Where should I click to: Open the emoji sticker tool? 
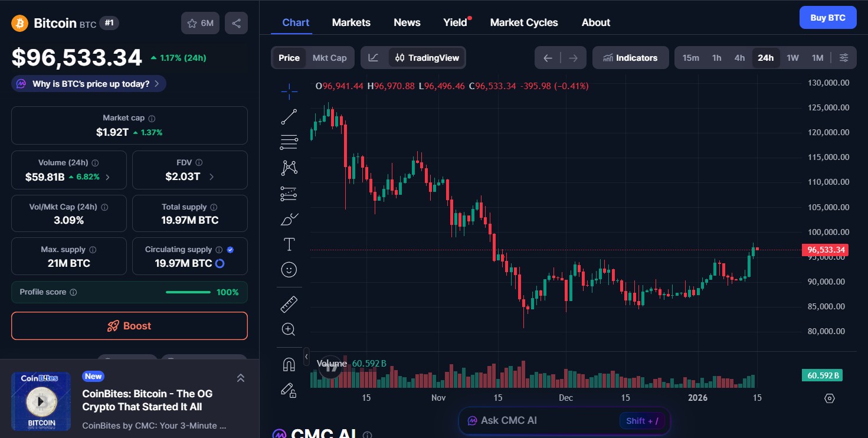click(x=289, y=270)
